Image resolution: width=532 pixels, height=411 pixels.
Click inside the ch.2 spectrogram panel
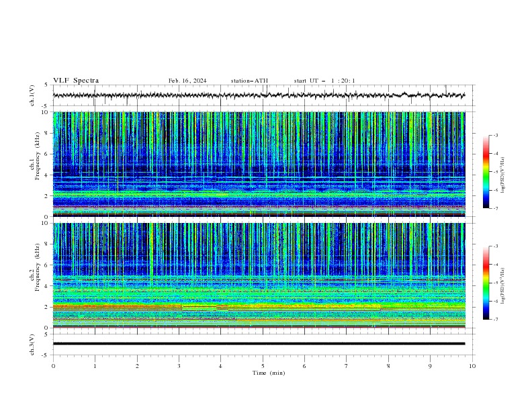[x=259, y=275]
